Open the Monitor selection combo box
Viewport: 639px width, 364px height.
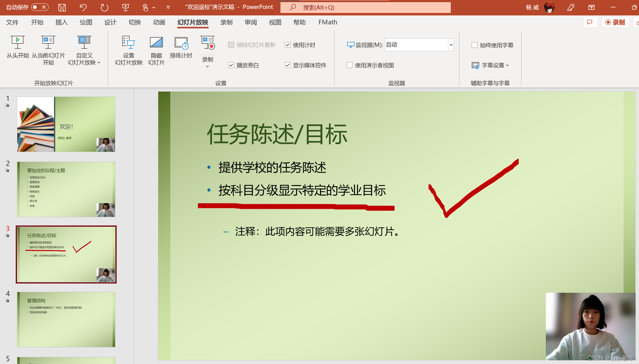[451, 45]
